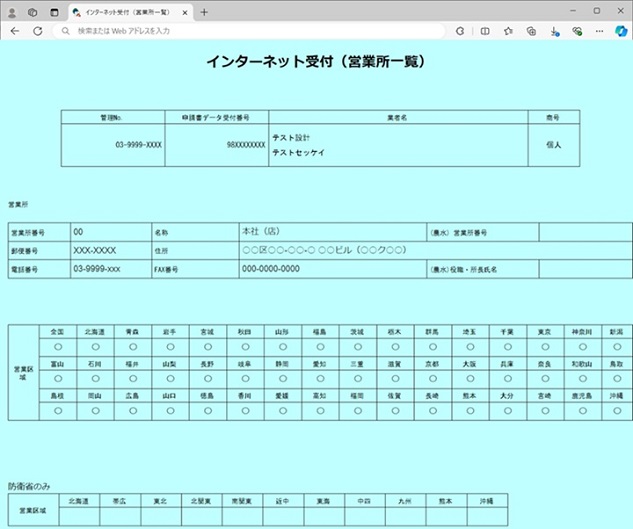
Task: Click the 北関東 header cell
Action: pyautogui.click(x=201, y=501)
